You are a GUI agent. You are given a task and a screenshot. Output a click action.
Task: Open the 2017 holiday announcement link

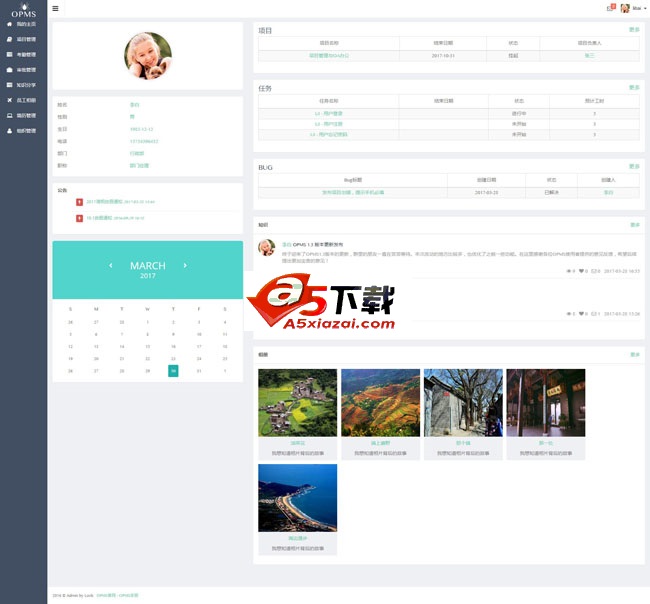pyautogui.click(x=104, y=201)
